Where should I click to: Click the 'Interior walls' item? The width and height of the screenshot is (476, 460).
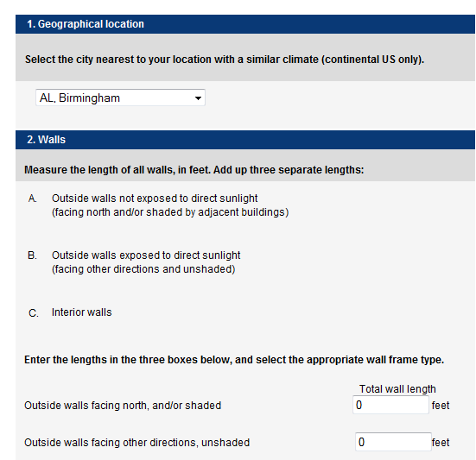click(82, 312)
